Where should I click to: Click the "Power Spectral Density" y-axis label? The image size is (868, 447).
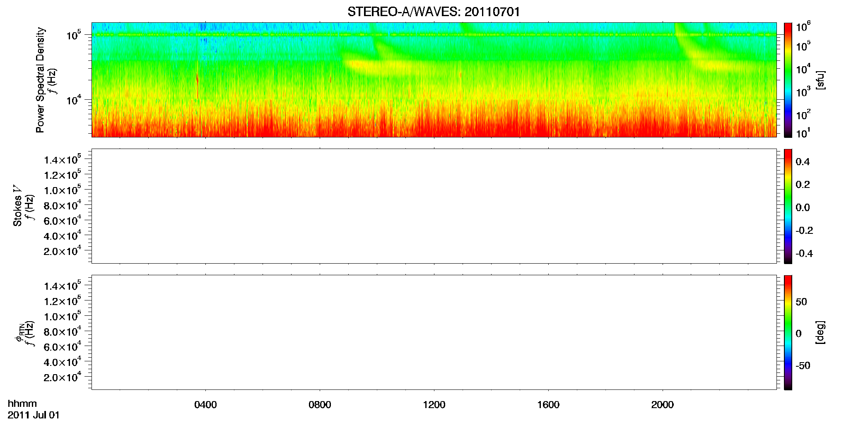[x=40, y=80]
